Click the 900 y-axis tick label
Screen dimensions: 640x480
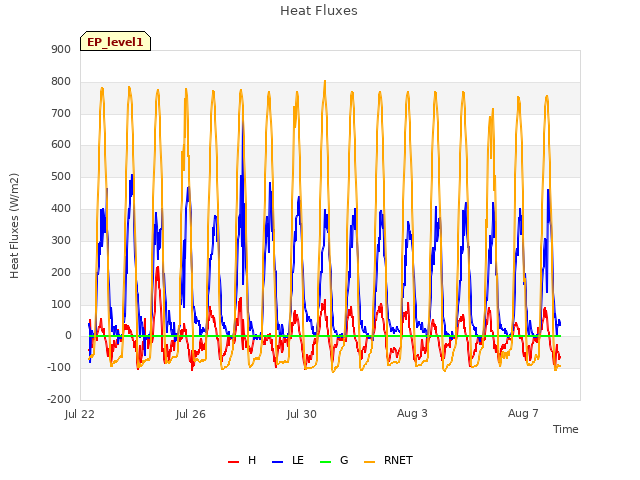[61, 49]
